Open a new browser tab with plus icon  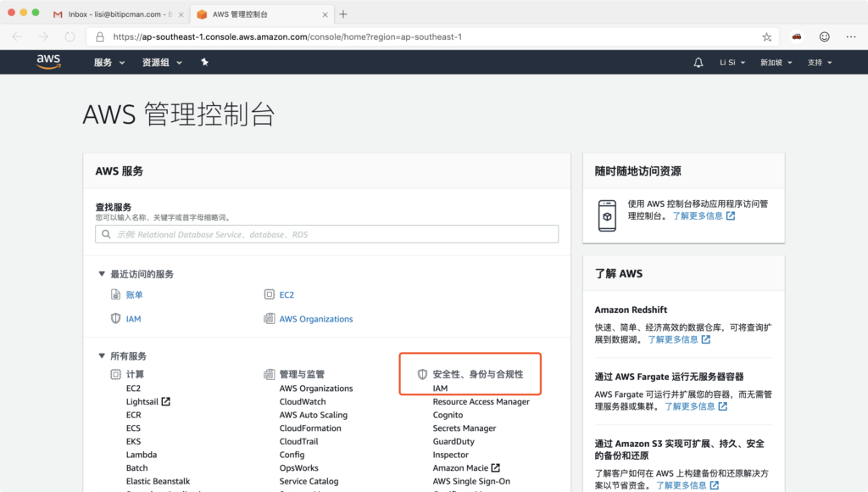coord(343,14)
